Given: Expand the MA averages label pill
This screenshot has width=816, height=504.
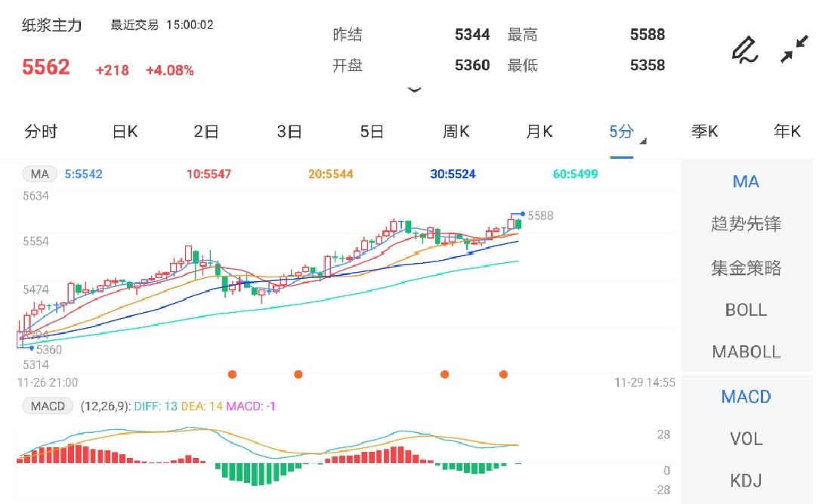Looking at the screenshot, I should [39, 173].
